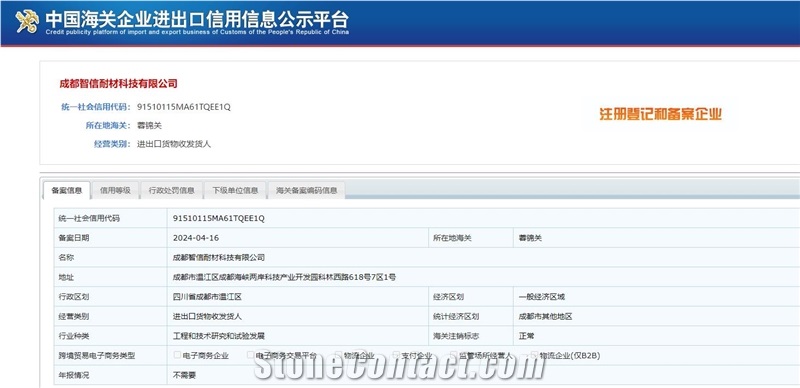Check the 电子商务交易平台 checkbox
The height and width of the screenshot is (388, 800).
pos(251,355)
